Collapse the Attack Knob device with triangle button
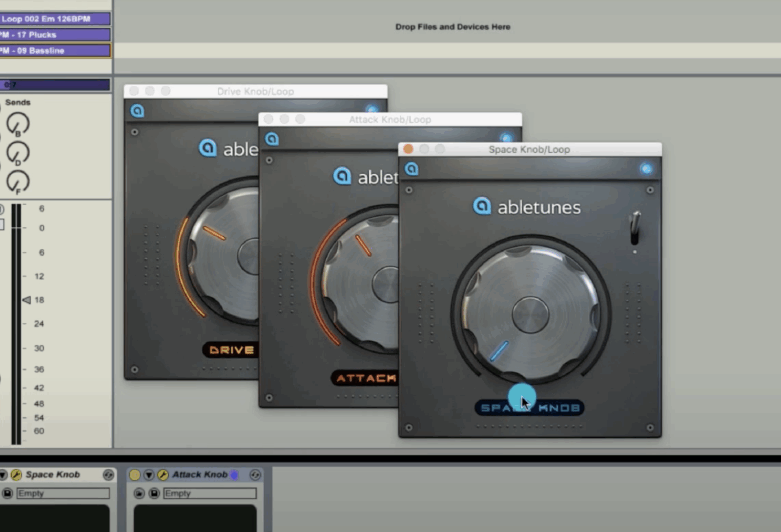 (149, 475)
